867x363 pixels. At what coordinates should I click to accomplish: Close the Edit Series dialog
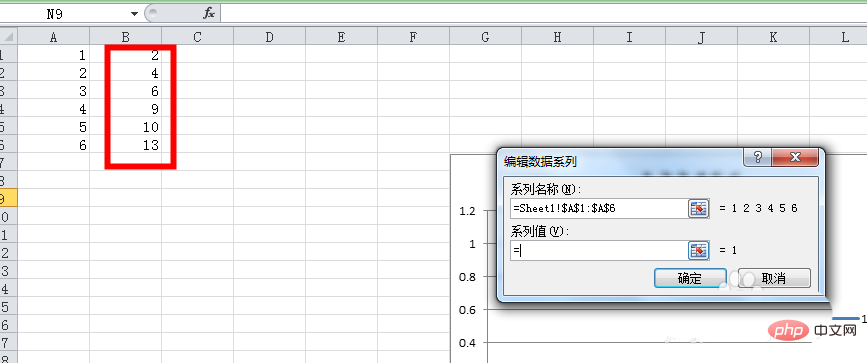(x=795, y=158)
